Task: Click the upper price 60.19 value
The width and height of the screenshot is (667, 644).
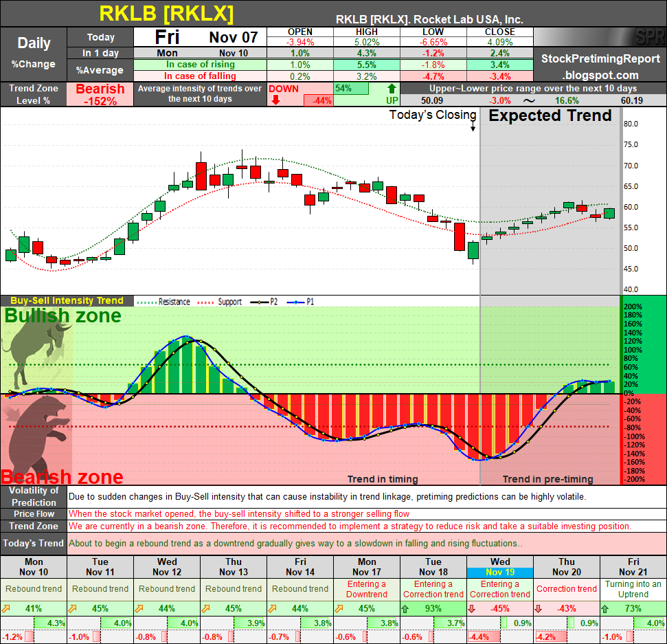Action: point(632,101)
